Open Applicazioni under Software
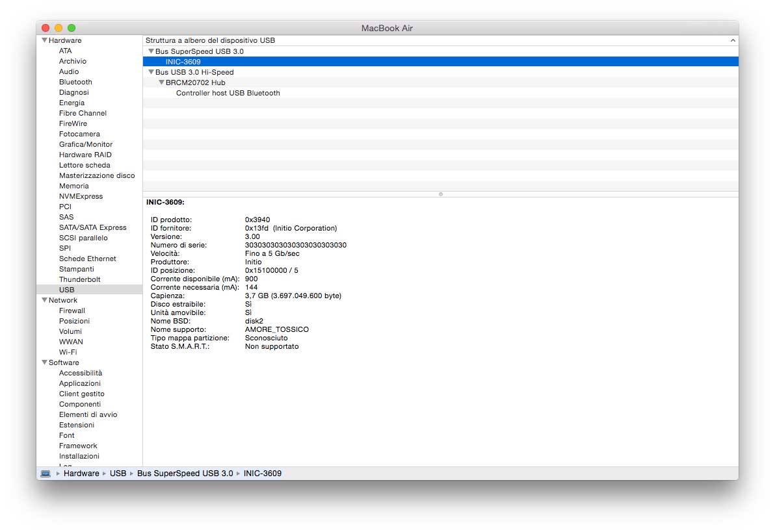Viewport: 775px width, 532px height. tap(81, 383)
